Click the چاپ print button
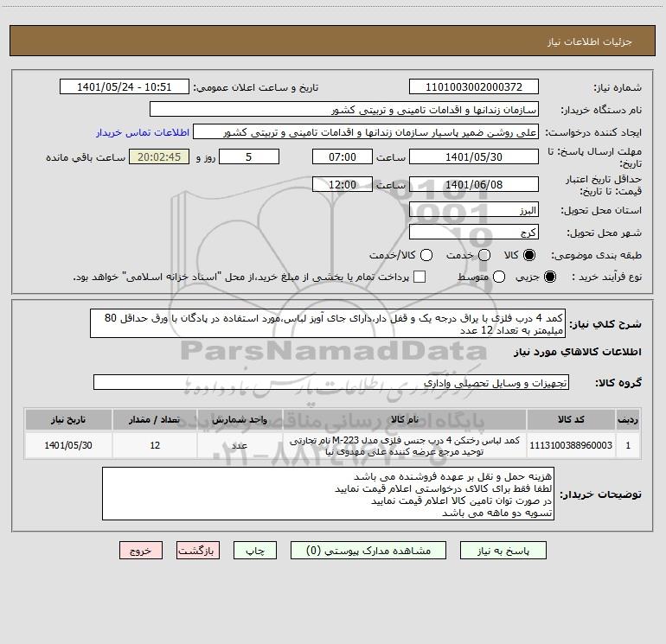The height and width of the screenshot is (644, 666). [x=255, y=551]
